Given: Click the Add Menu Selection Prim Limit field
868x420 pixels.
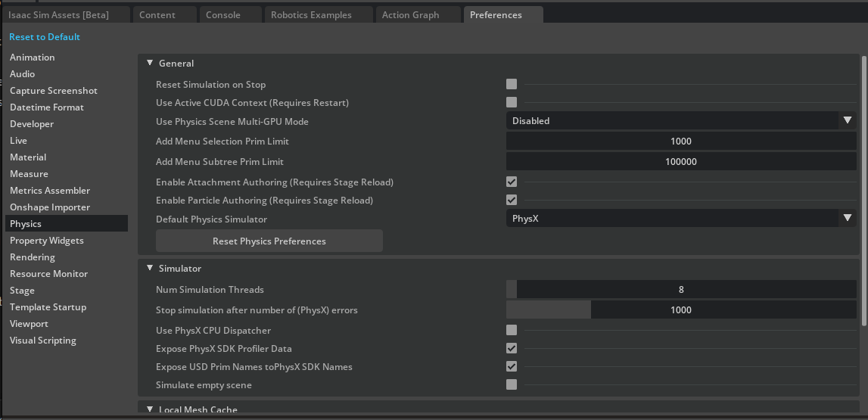Looking at the screenshot, I should click(680, 142).
